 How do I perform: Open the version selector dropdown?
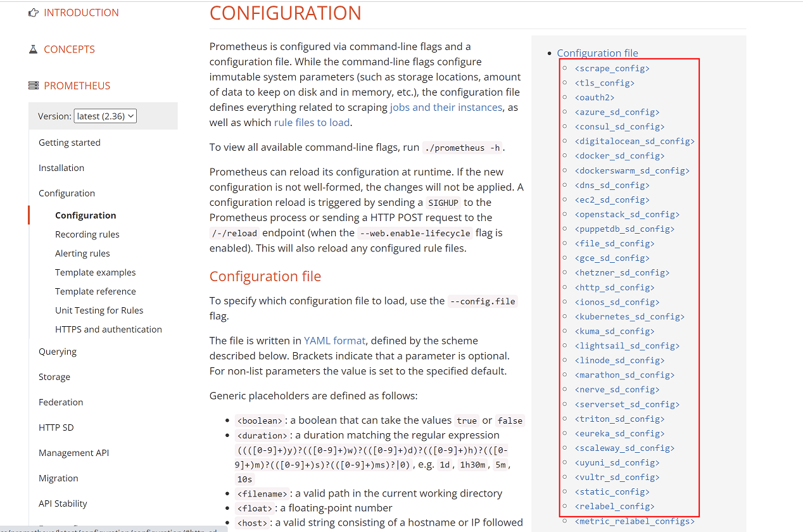pos(105,116)
